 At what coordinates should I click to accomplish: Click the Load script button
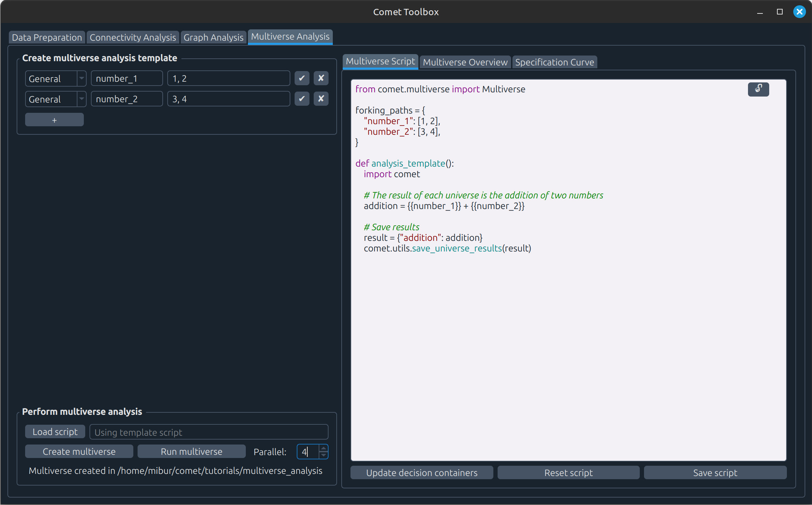click(55, 432)
